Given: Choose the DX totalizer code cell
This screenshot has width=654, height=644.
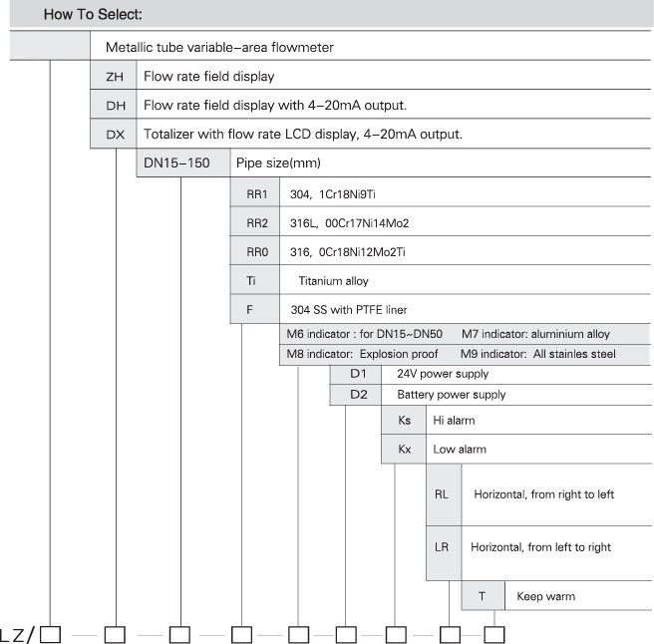Looking at the screenshot, I should point(113,134).
